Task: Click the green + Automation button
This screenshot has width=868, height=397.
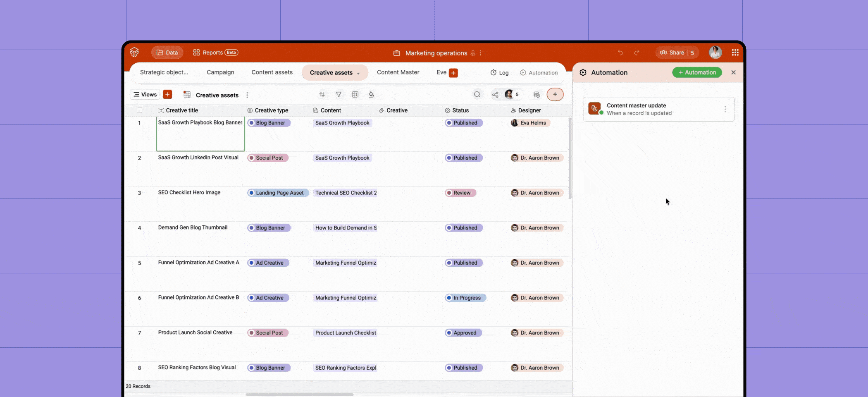Action: click(697, 72)
